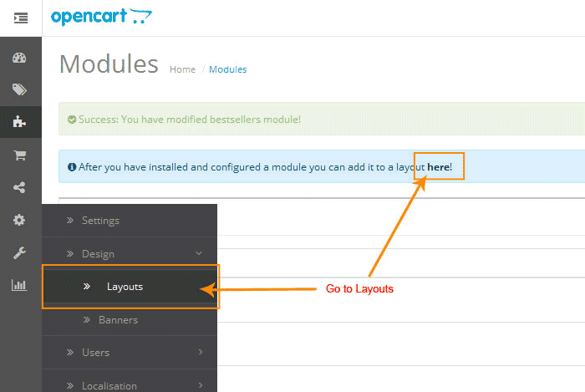Collapse the Design submenu

(x=130, y=253)
